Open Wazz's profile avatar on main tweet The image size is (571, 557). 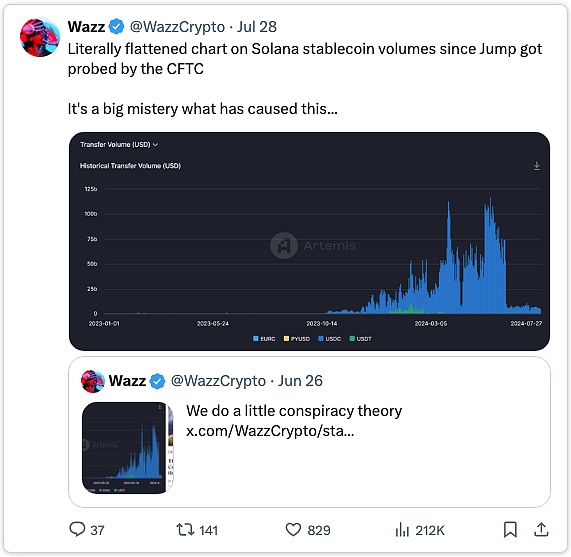tap(40, 37)
